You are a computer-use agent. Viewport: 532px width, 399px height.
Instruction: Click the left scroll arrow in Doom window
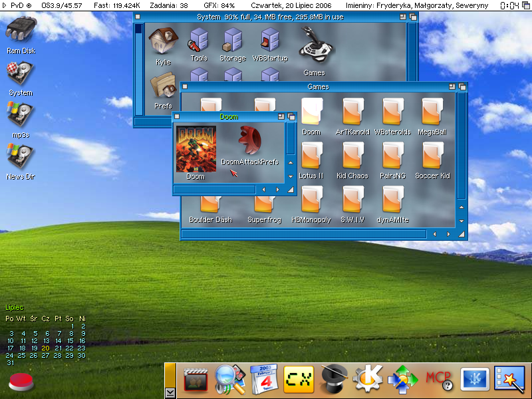coord(263,190)
